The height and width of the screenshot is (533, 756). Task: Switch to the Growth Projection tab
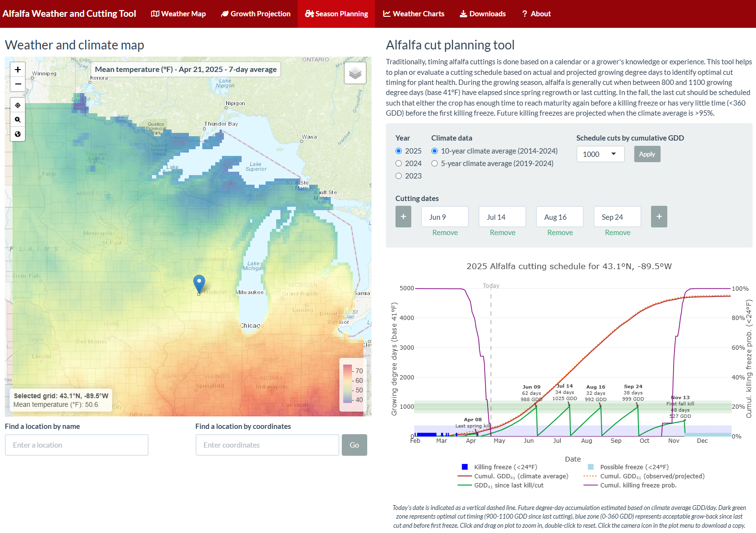pyautogui.click(x=256, y=14)
